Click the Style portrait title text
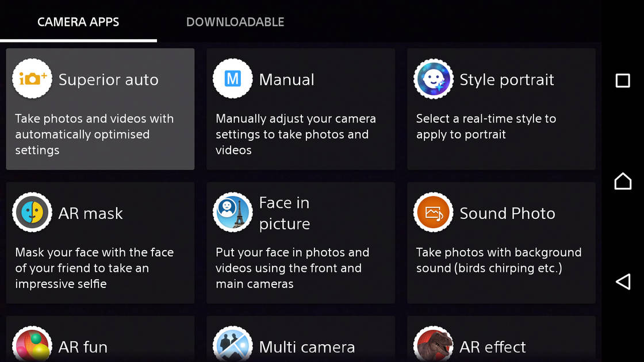Image resolution: width=644 pixels, height=362 pixels. coord(507,80)
